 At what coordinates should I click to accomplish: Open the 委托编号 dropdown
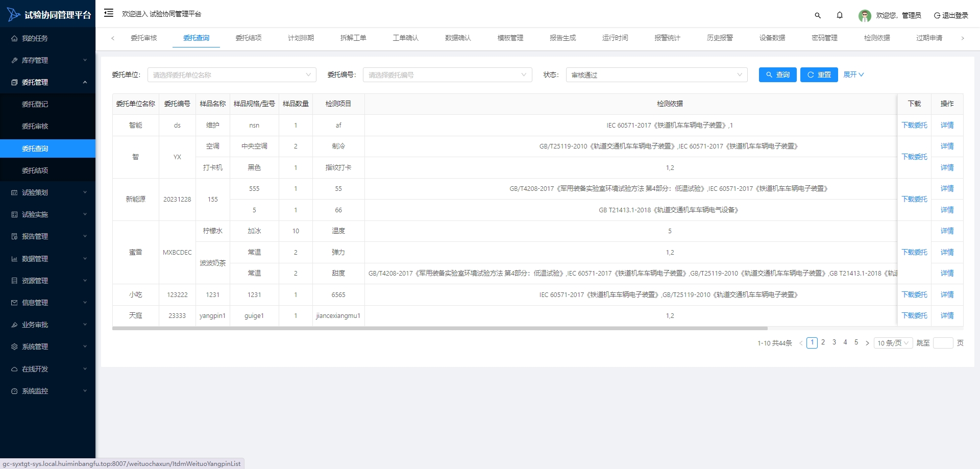point(447,75)
